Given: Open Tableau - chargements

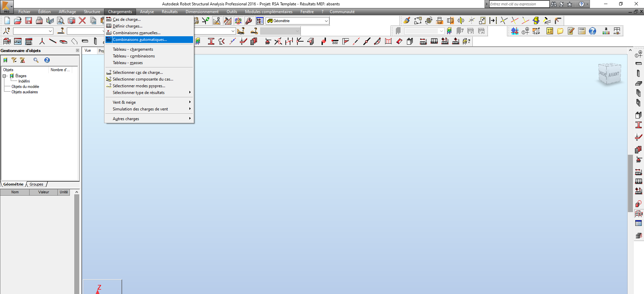Looking at the screenshot, I should pos(149,49).
